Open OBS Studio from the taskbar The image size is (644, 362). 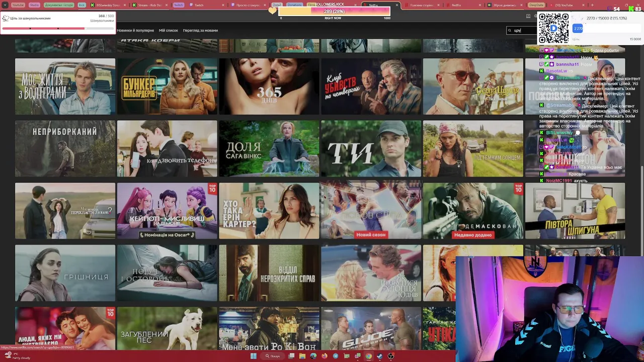pos(391,356)
